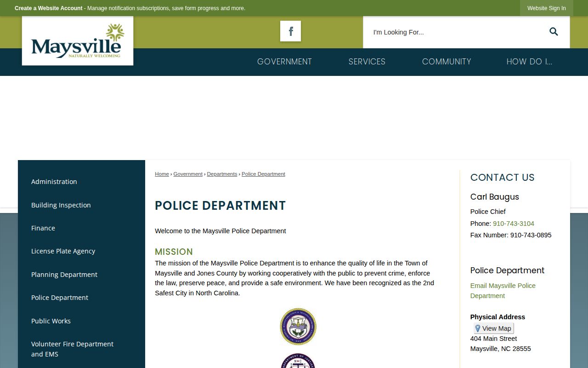588x368 pixels.
Task: Open License Plate Agency in sidebar
Action: (x=63, y=251)
